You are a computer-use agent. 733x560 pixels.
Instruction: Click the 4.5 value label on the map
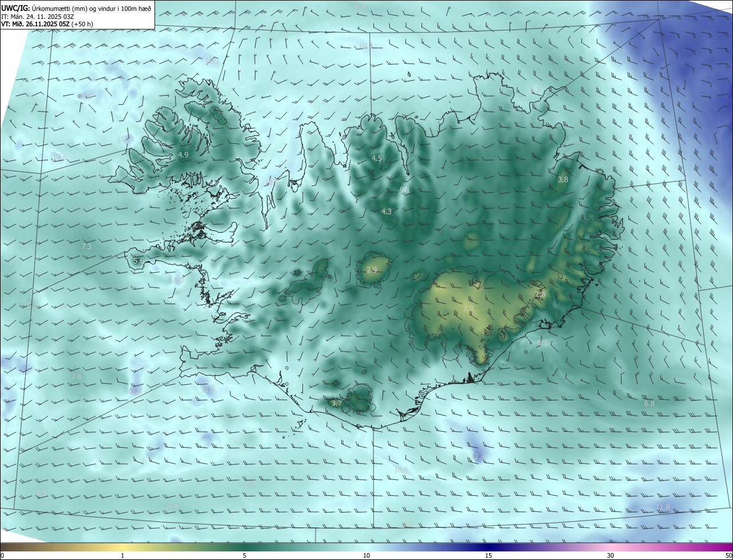point(377,158)
